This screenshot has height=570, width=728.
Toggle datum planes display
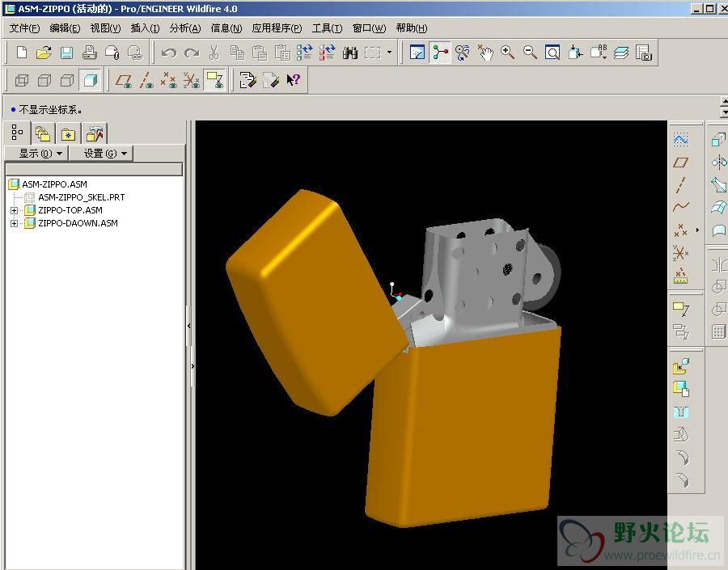coord(124,81)
